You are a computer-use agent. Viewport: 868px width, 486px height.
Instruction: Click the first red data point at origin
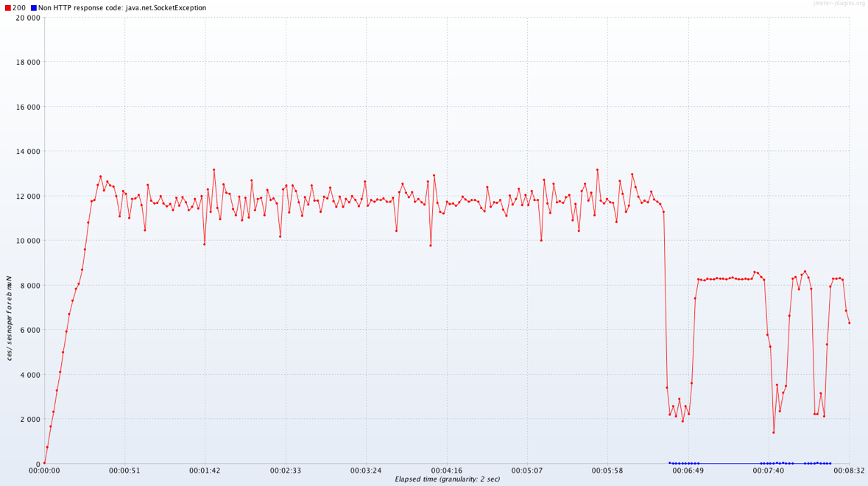pos(44,463)
